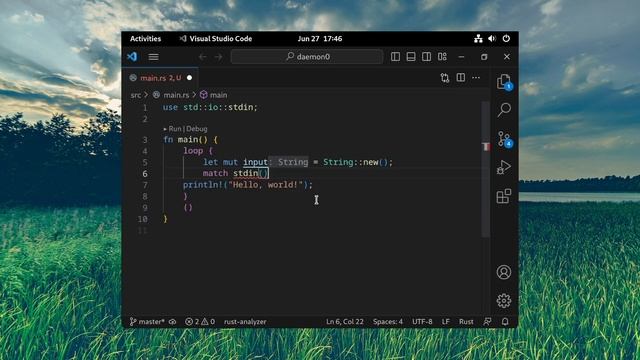Image resolution: width=640 pixels, height=360 pixels.
Task: Click the red error marker in overview ruler
Action: pyautogui.click(x=485, y=147)
